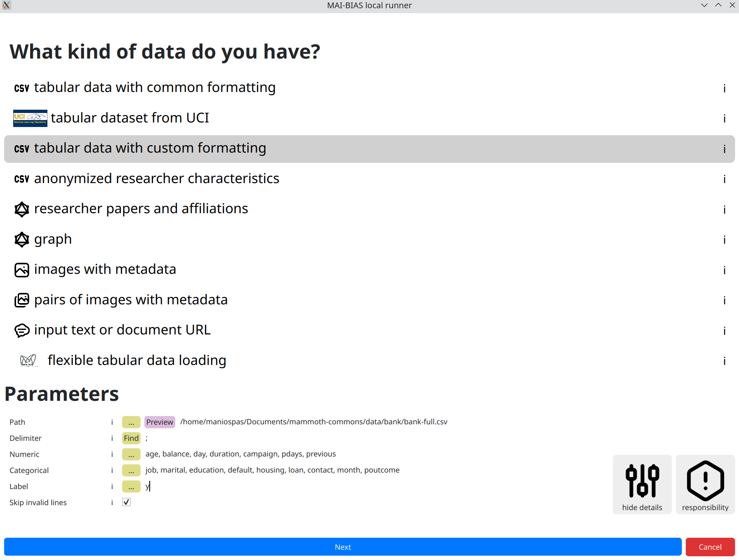Click the blue Next button
This screenshot has width=739, height=560.
point(343,547)
